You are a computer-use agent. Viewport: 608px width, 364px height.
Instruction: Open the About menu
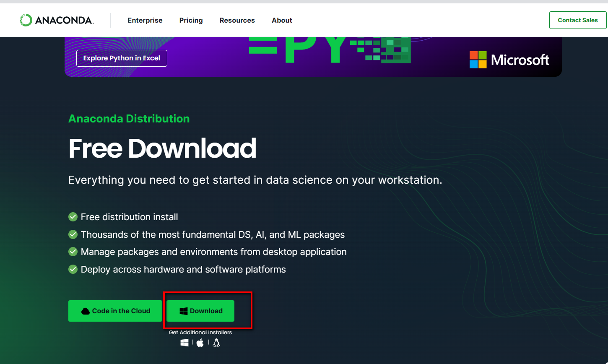282,20
